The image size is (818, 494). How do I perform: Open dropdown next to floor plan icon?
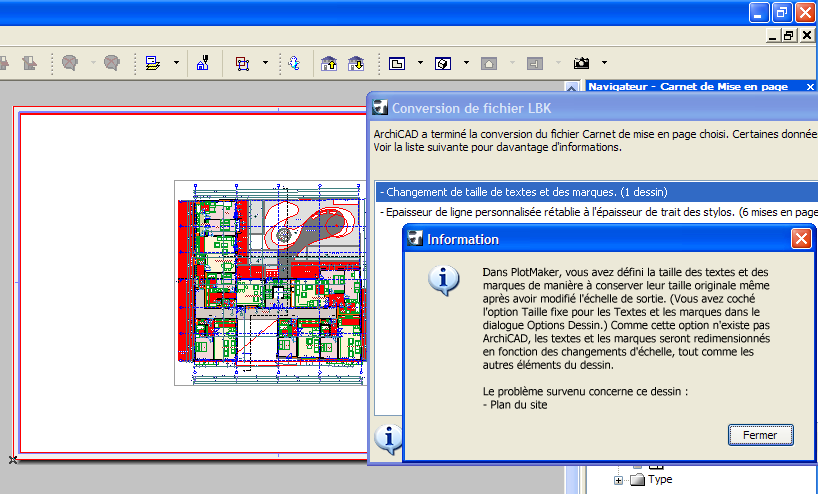tap(420, 63)
